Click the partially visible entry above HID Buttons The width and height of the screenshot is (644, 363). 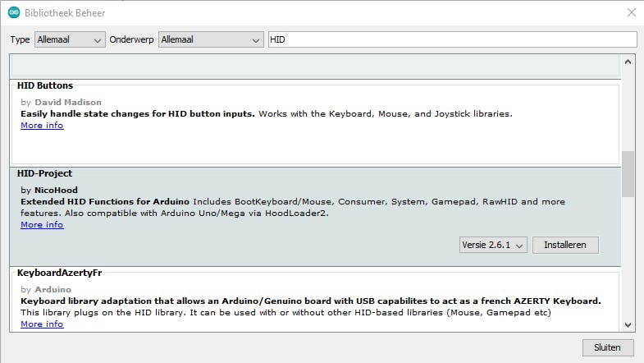click(314, 66)
